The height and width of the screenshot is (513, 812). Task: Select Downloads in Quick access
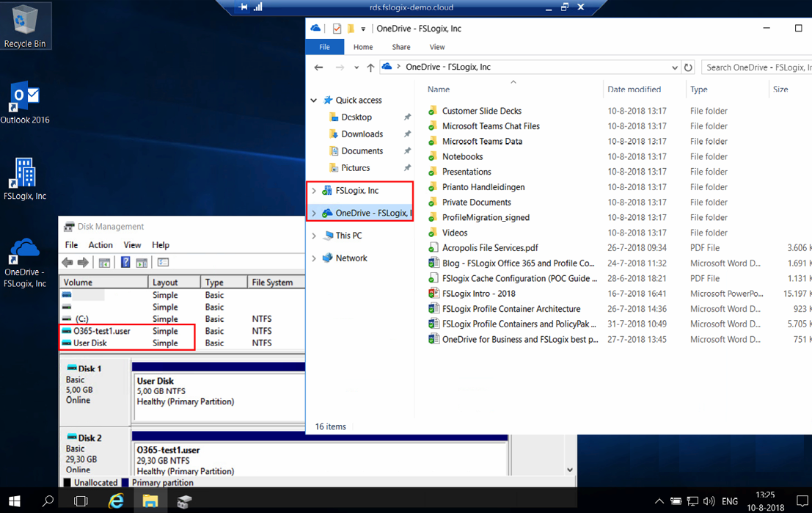(x=362, y=134)
